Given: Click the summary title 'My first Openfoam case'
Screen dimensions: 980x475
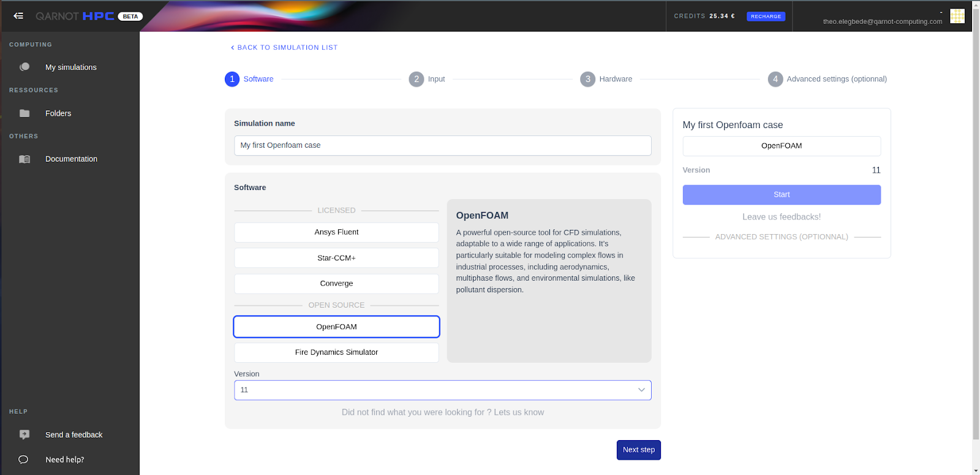Looking at the screenshot, I should tap(733, 125).
